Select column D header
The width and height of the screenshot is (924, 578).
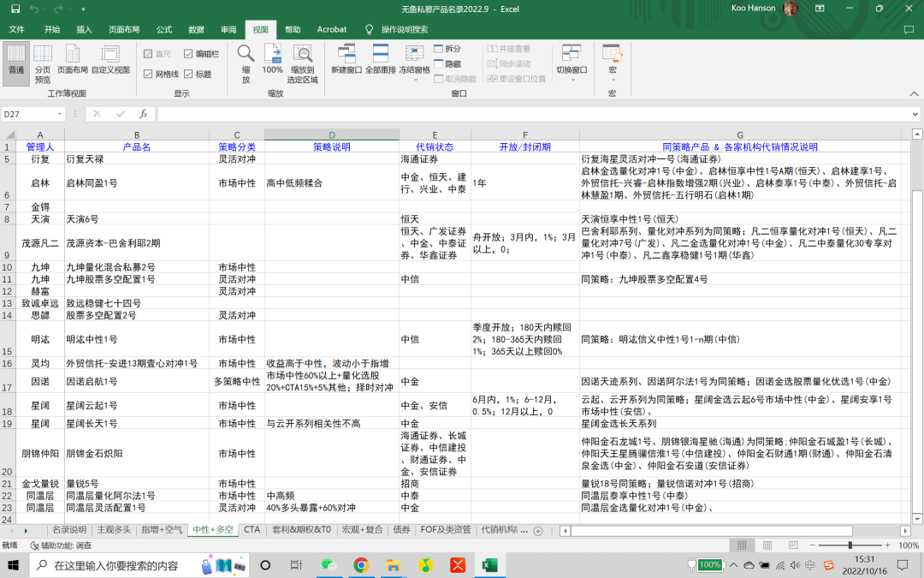[332, 135]
